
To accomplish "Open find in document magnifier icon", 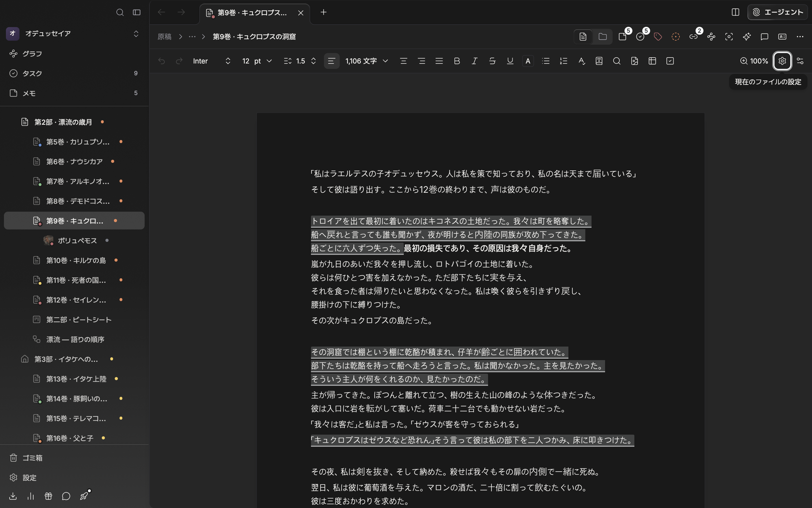I will (617, 61).
